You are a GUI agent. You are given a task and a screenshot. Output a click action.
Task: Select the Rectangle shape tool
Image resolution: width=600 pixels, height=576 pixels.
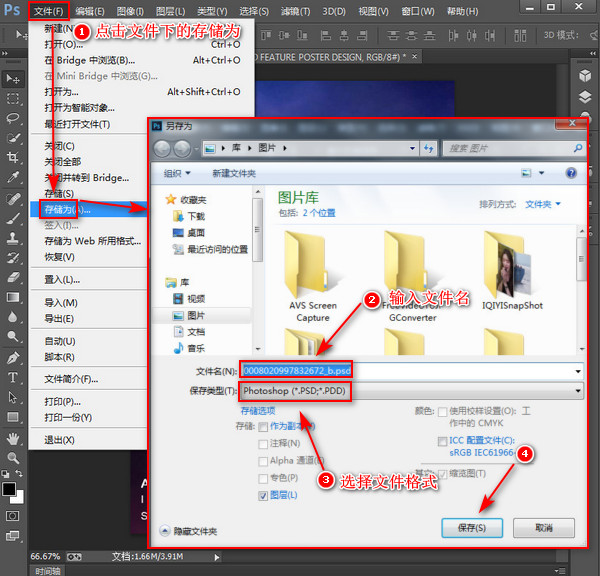[x=13, y=416]
